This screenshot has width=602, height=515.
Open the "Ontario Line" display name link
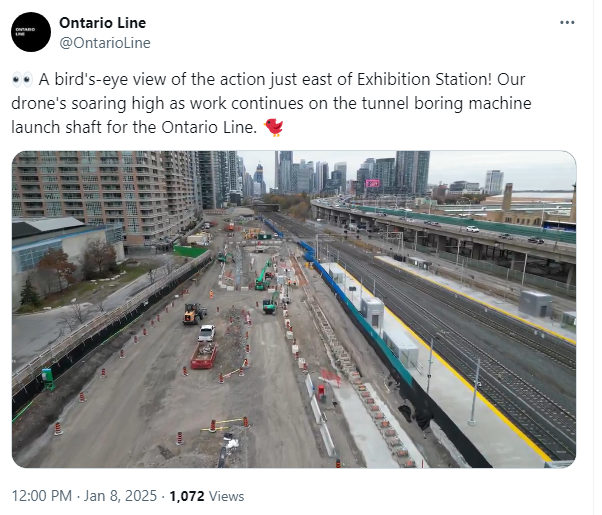pos(102,23)
